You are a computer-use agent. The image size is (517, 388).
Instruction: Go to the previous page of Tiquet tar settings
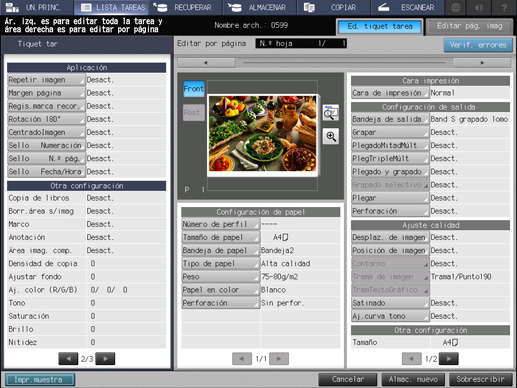point(68,359)
